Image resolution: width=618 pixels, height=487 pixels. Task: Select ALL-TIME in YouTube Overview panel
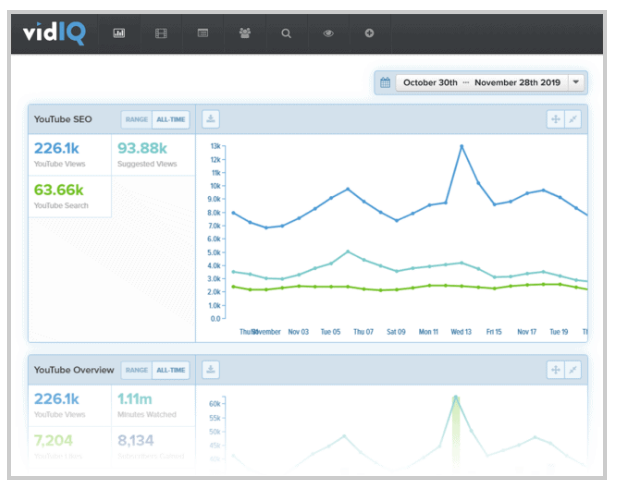coord(171,370)
